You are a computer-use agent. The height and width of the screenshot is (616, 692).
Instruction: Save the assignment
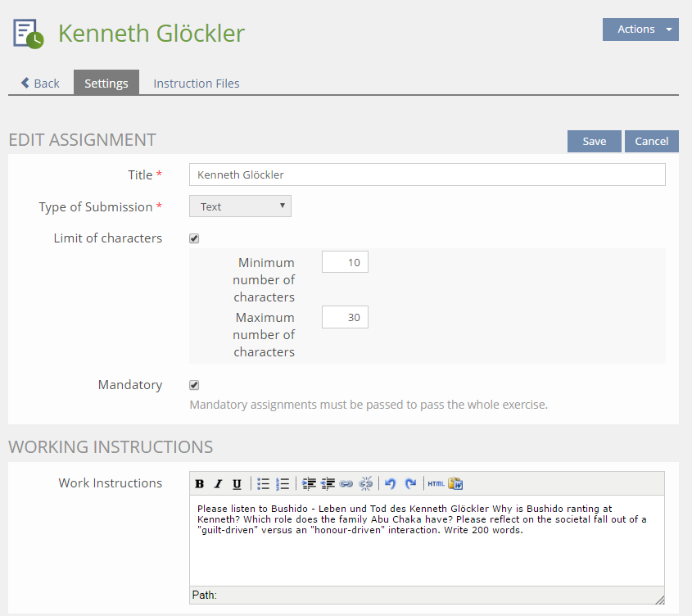pyautogui.click(x=594, y=141)
